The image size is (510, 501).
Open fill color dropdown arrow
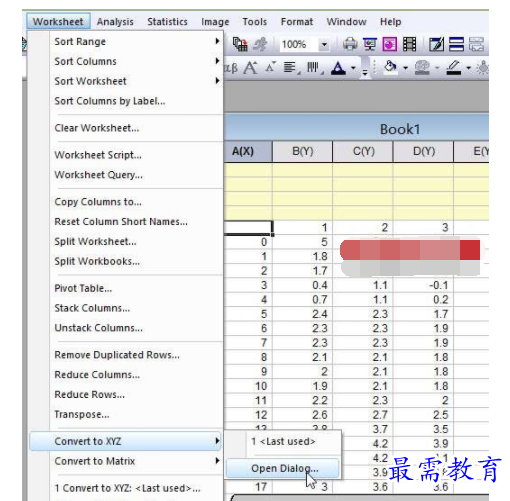tap(405, 68)
